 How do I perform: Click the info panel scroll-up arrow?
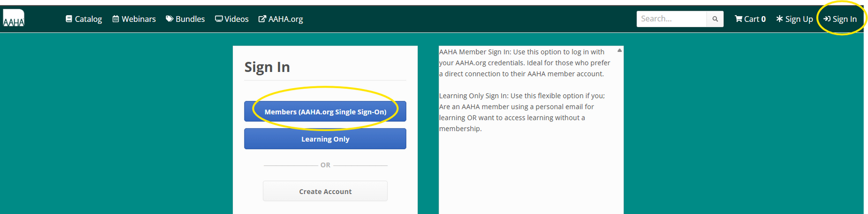pos(619,50)
